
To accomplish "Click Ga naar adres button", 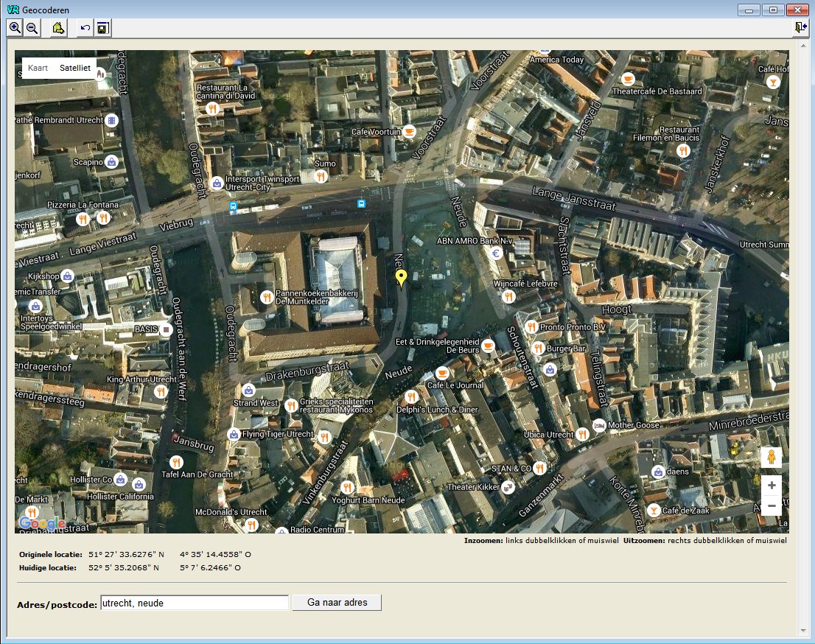I will pyautogui.click(x=337, y=603).
